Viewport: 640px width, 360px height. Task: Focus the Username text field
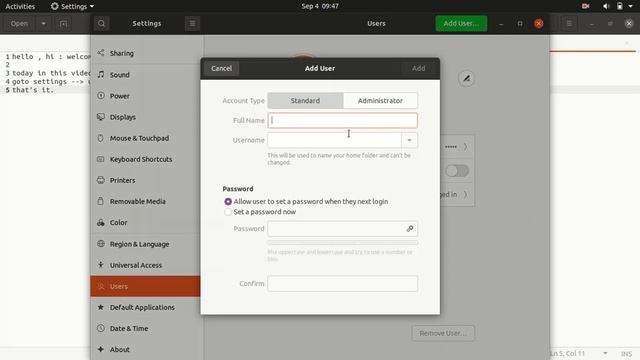335,140
